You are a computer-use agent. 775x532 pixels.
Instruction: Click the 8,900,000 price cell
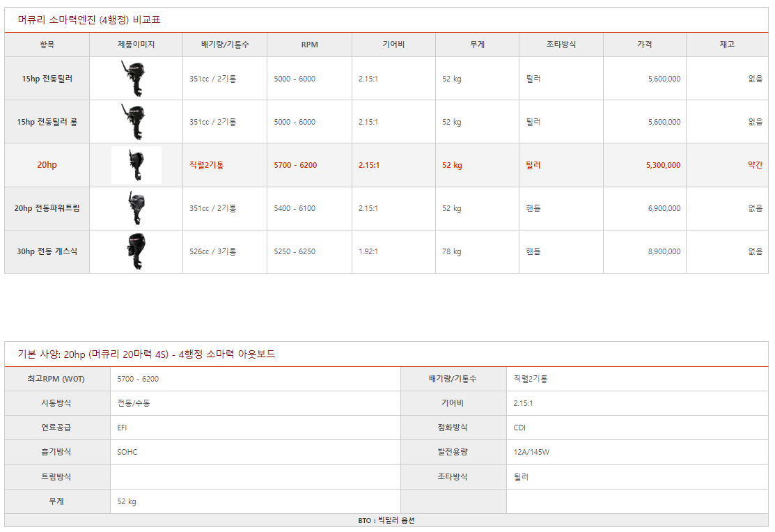(x=664, y=251)
